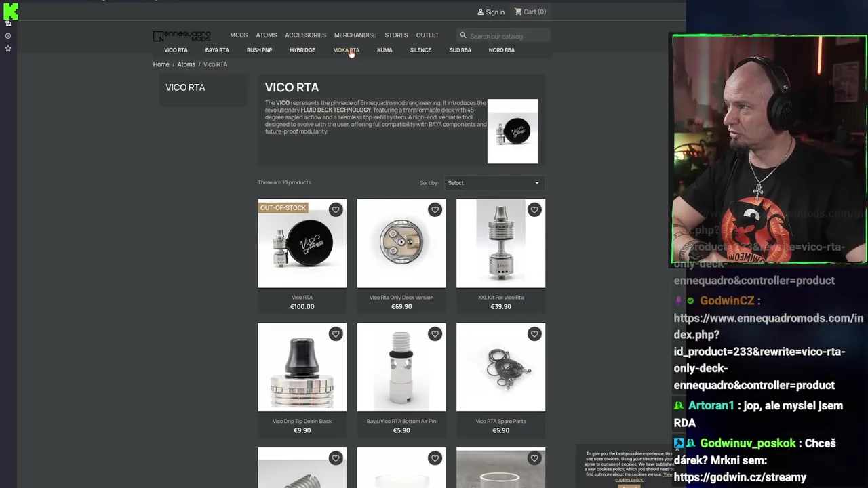Select SILENCE submenu item

420,50
